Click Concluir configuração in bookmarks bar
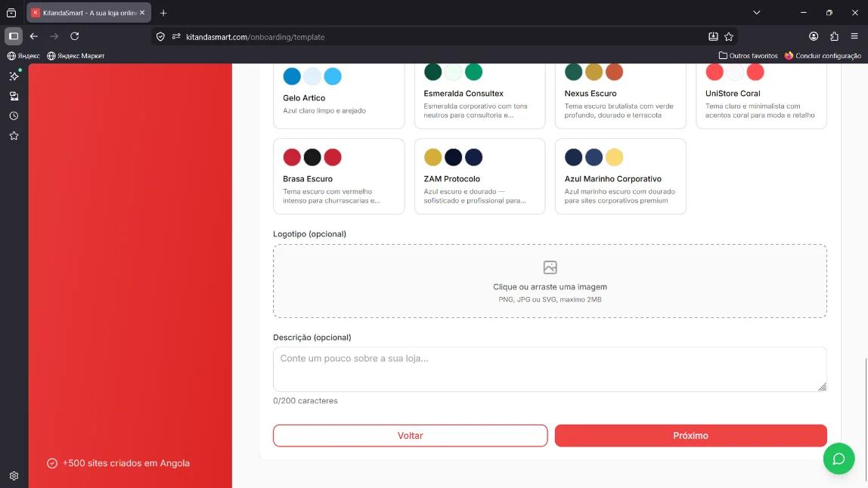Viewport: 868px width, 488px height. click(x=823, y=56)
